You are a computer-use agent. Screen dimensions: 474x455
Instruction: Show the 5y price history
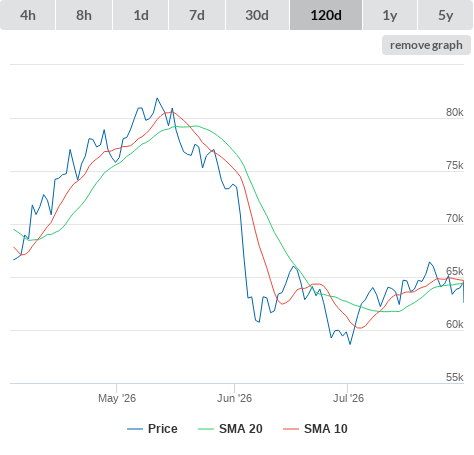(x=446, y=15)
